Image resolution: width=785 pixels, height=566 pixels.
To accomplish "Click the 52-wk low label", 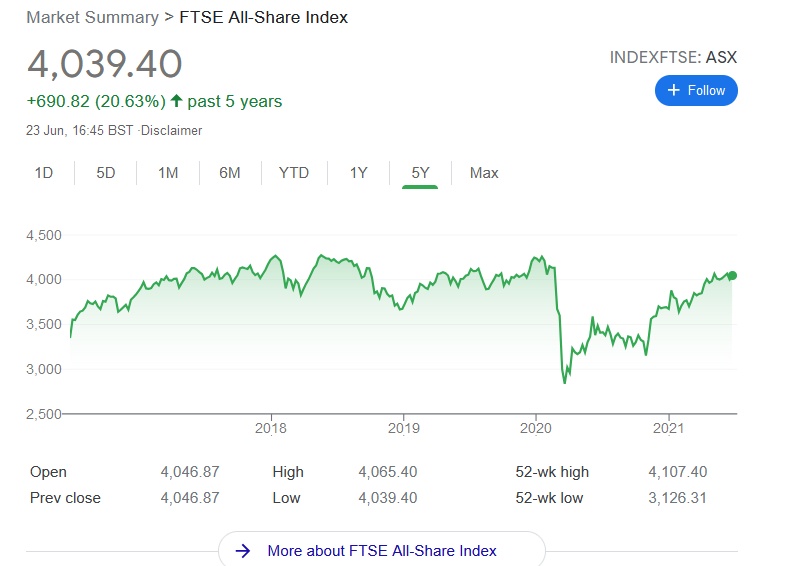I will [x=549, y=498].
